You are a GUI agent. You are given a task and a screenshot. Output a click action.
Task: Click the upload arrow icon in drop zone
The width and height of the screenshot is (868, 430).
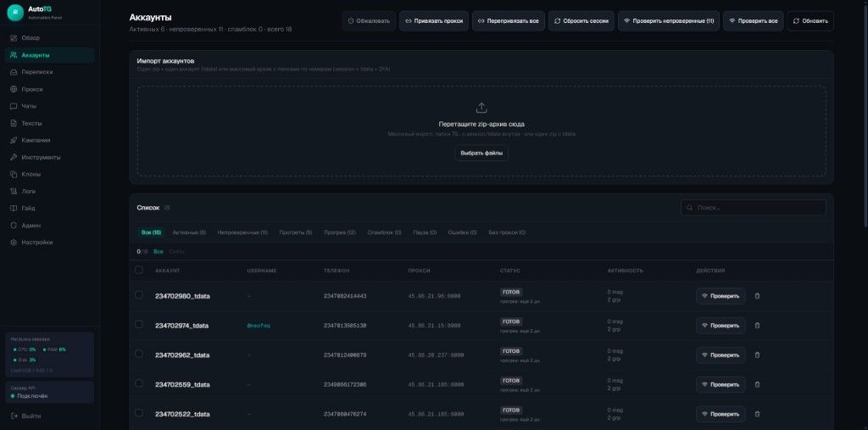coord(481,108)
